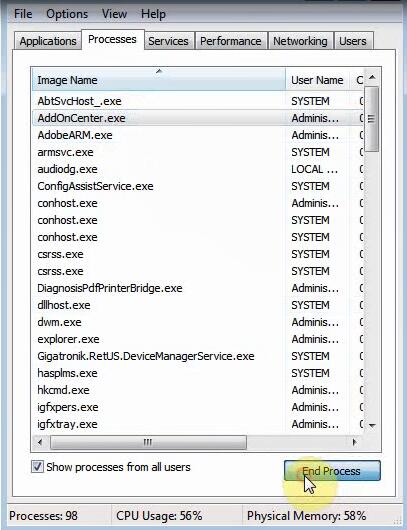Viewport: 407px width, 530px height.
Task: Open the File menu
Action: 23,14
